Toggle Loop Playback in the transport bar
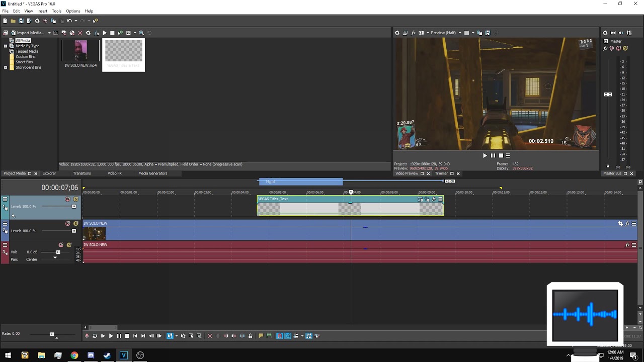Viewport: 644px width, 362px height. click(x=95, y=336)
